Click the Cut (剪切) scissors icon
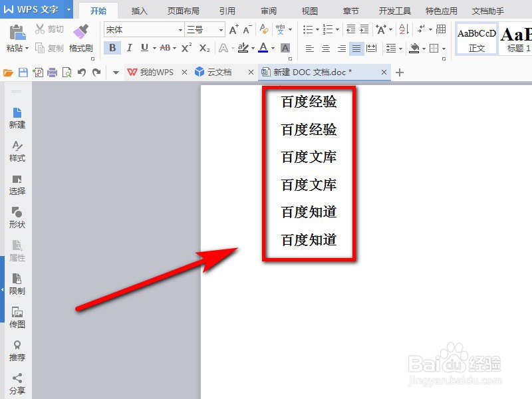Image resolution: width=532 pixels, height=399 pixels. pos(40,29)
